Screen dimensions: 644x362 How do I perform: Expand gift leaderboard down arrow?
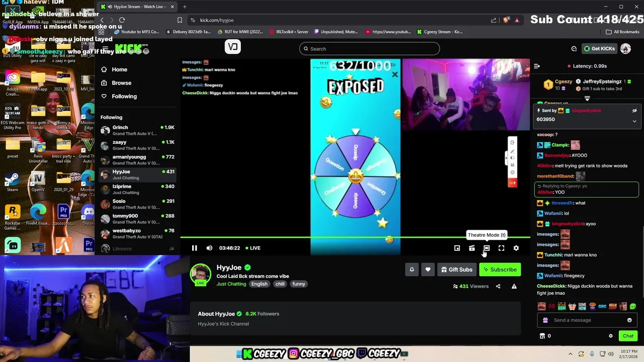pyautogui.click(x=587, y=99)
